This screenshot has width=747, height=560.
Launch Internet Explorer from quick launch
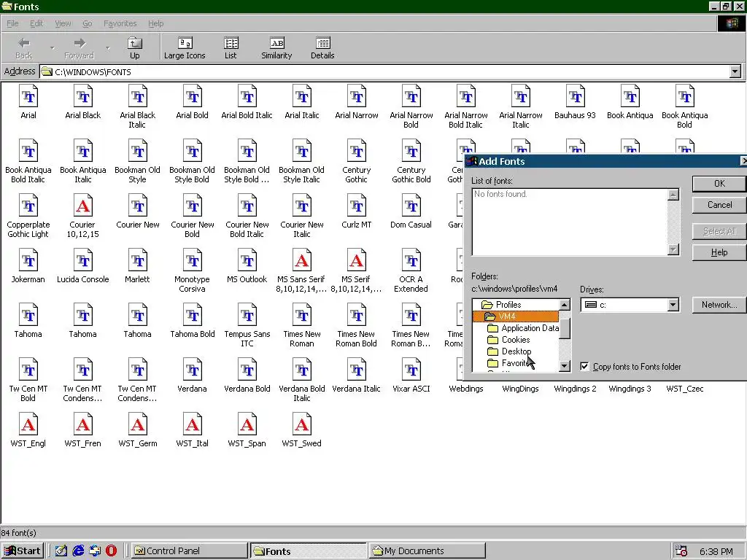[x=78, y=551]
